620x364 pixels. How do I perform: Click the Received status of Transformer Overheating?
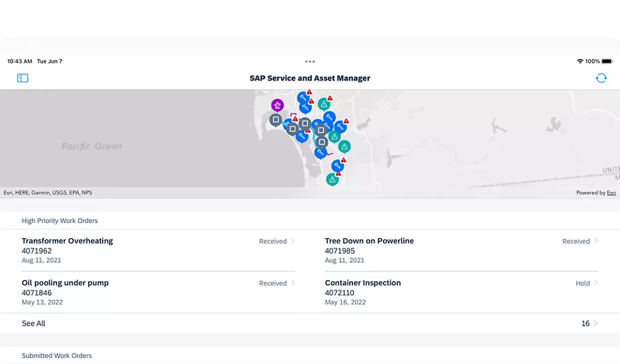[273, 241]
